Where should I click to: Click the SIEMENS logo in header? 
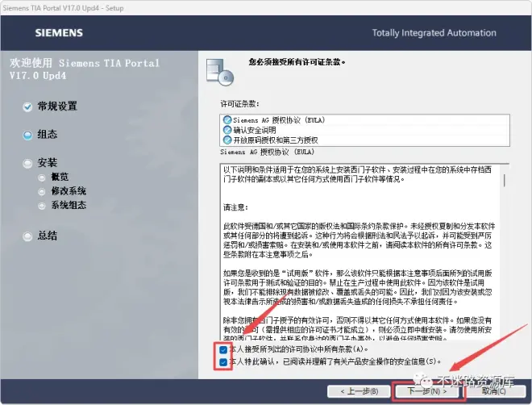click(59, 33)
